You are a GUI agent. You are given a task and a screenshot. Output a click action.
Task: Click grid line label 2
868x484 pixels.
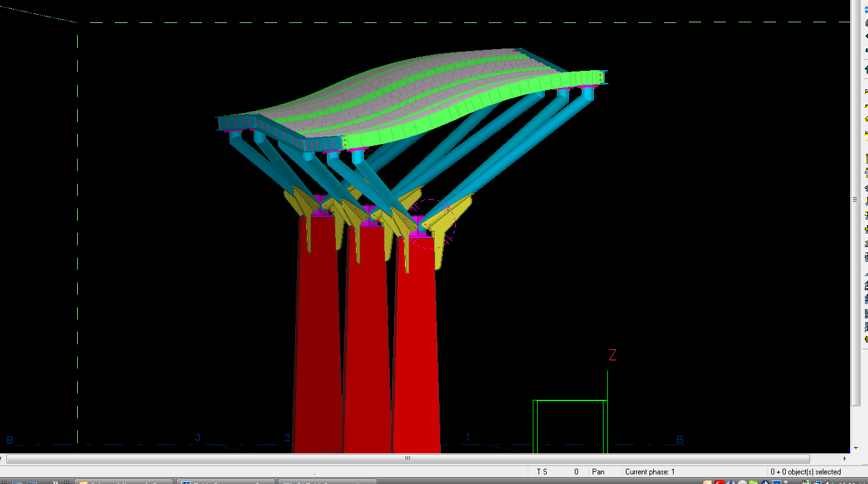point(287,437)
